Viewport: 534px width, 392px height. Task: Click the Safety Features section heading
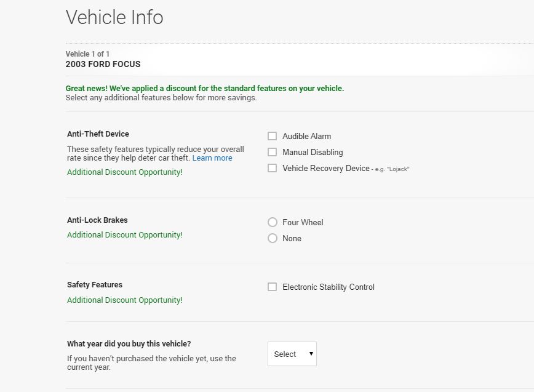[x=95, y=285]
